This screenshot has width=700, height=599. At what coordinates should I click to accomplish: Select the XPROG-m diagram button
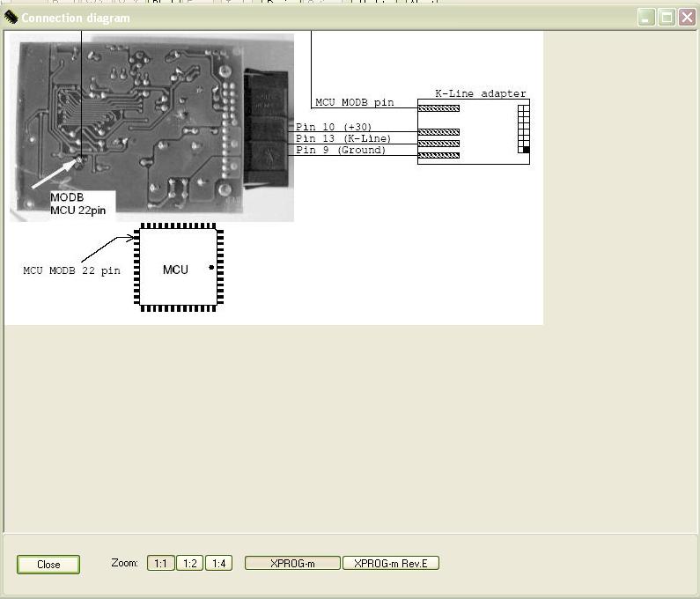pyautogui.click(x=292, y=563)
